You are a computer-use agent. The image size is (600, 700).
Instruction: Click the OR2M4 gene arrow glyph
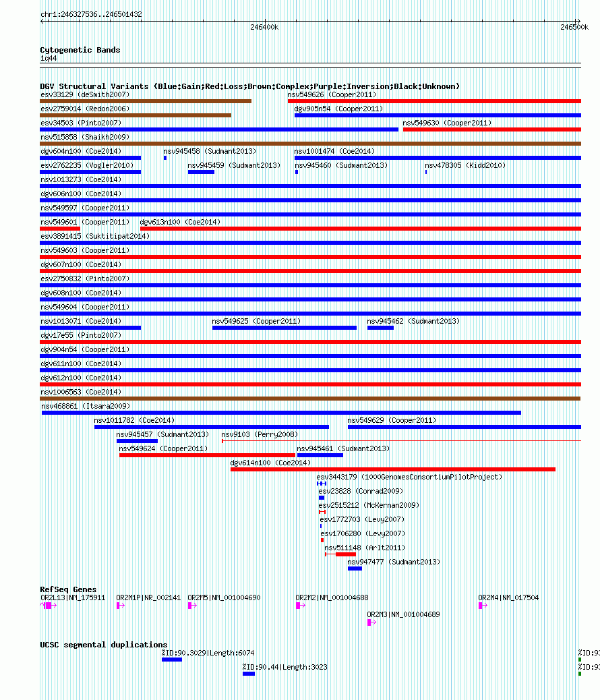click(483, 606)
